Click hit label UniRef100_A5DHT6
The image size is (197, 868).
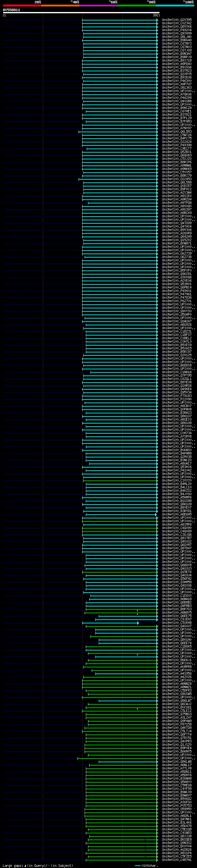coord(176,775)
